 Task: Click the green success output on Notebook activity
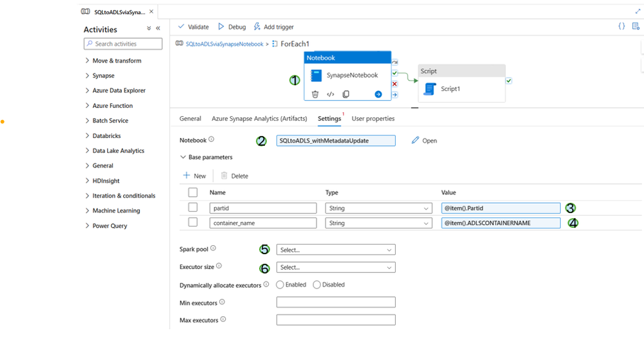(395, 73)
